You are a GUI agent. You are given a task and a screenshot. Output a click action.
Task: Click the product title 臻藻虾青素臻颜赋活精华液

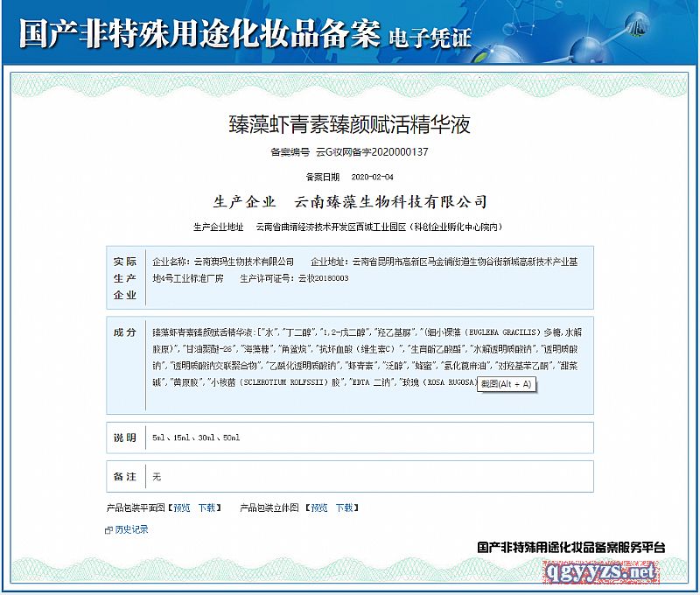click(x=349, y=124)
